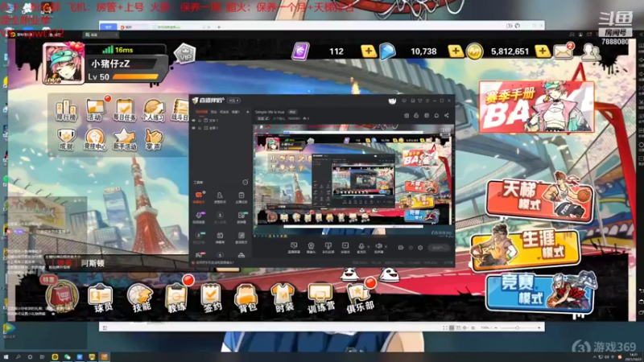Click the start streaming button

coord(439,248)
